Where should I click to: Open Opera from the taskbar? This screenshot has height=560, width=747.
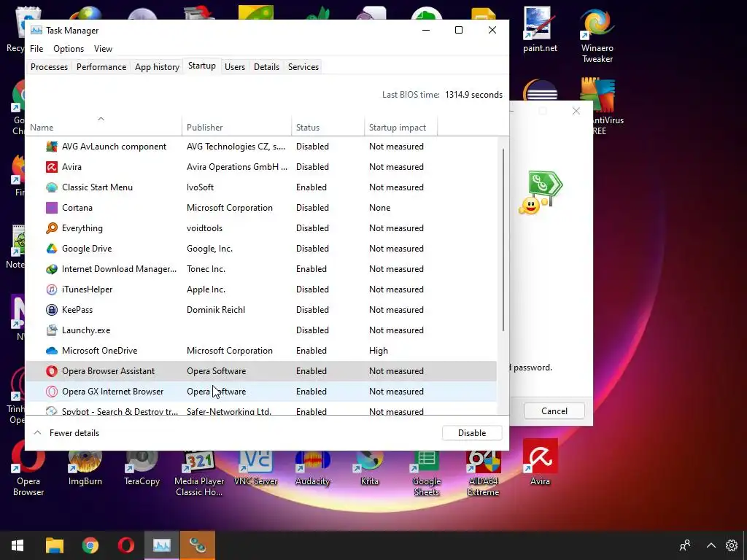coord(125,545)
